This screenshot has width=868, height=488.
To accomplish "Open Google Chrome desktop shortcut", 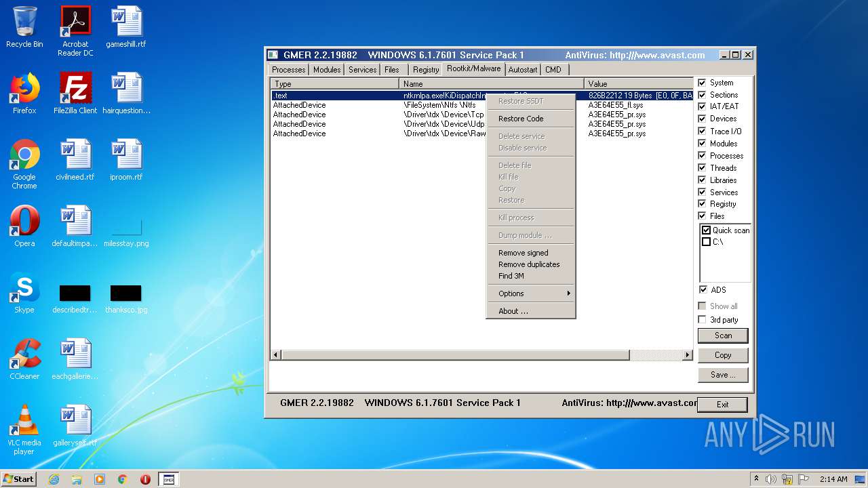I will click(24, 164).
